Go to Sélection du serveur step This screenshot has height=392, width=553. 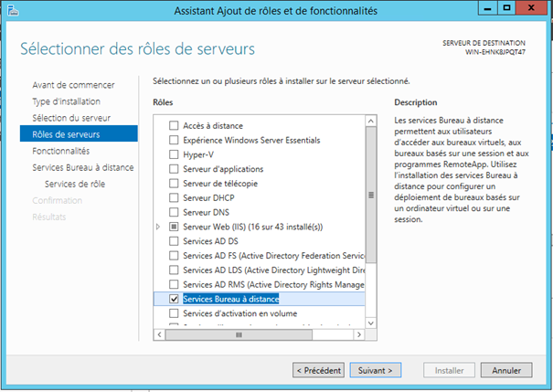[x=71, y=118]
